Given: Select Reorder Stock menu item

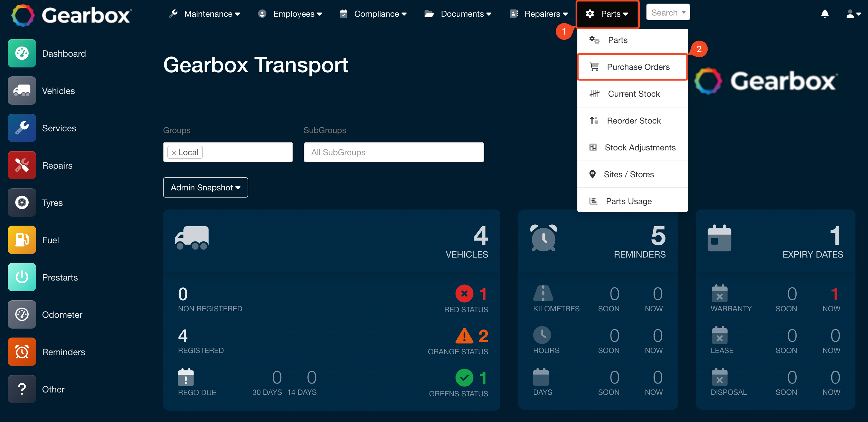Looking at the screenshot, I should 632,121.
